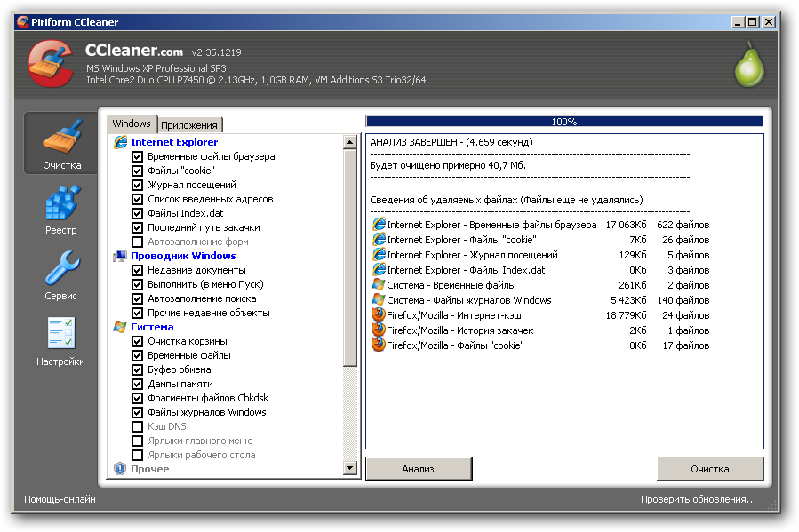The width and height of the screenshot is (799, 532).
Task: Enable Кэш DNS checkbox
Action: click(137, 426)
